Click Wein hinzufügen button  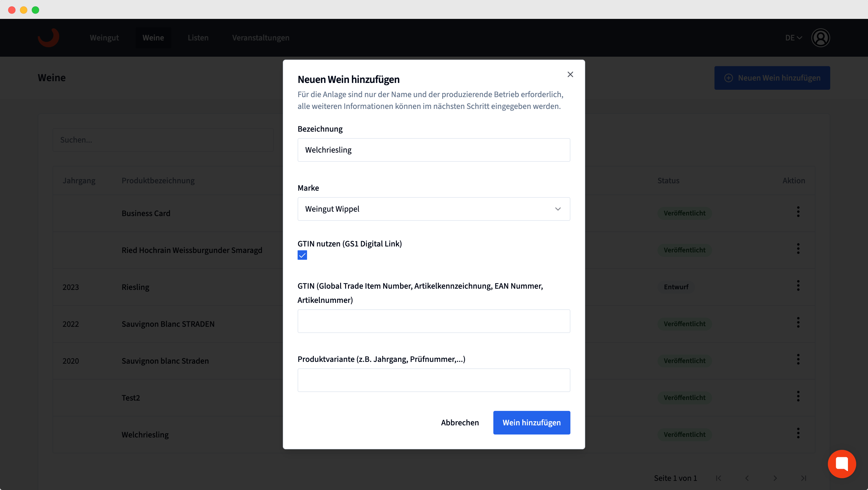(531, 423)
